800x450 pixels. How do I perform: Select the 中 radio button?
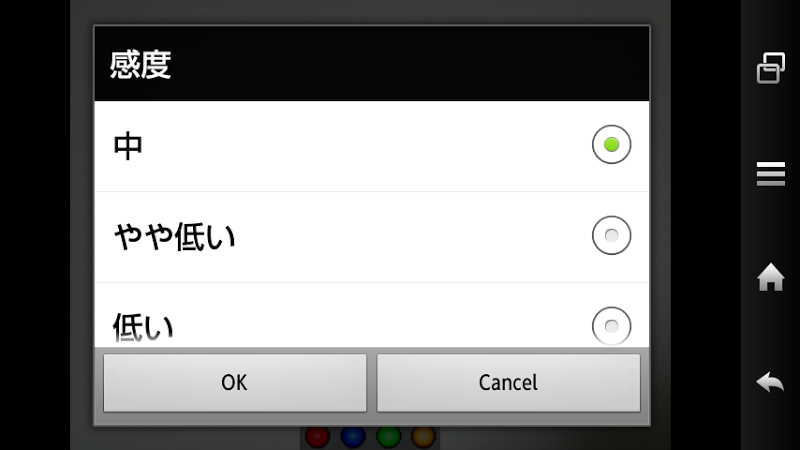pos(611,144)
